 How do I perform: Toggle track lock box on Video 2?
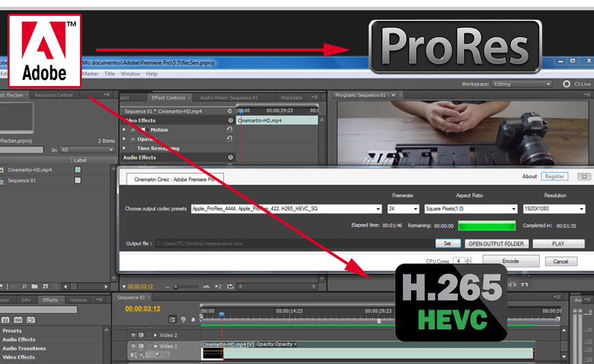[x=149, y=335]
